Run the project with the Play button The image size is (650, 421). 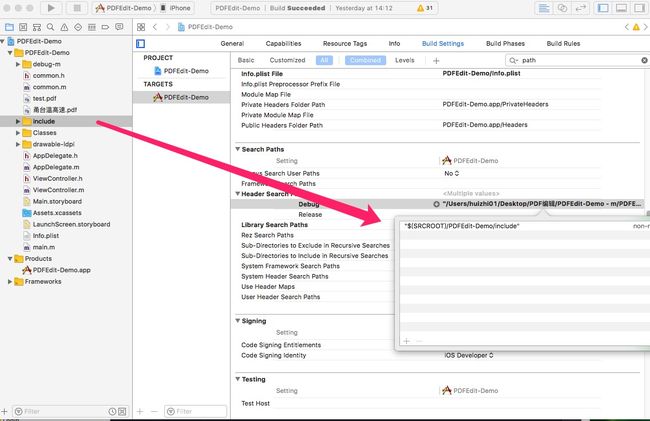click(x=51, y=8)
